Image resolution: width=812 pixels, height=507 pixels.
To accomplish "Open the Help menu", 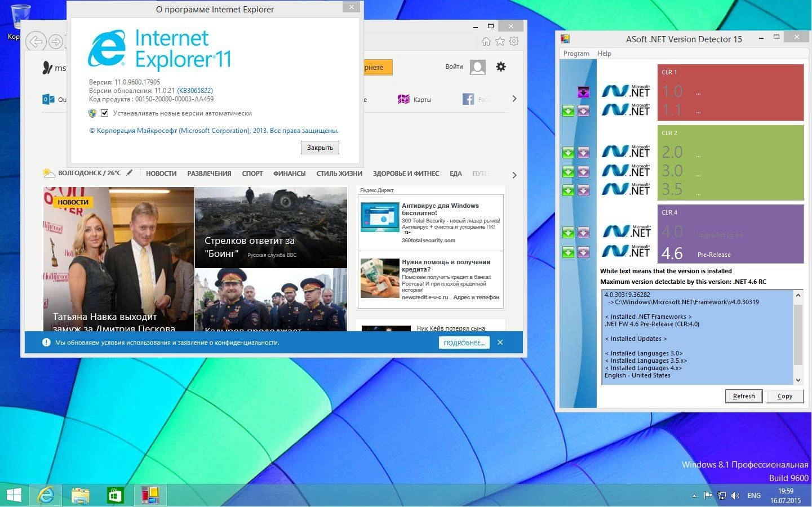I will [604, 54].
